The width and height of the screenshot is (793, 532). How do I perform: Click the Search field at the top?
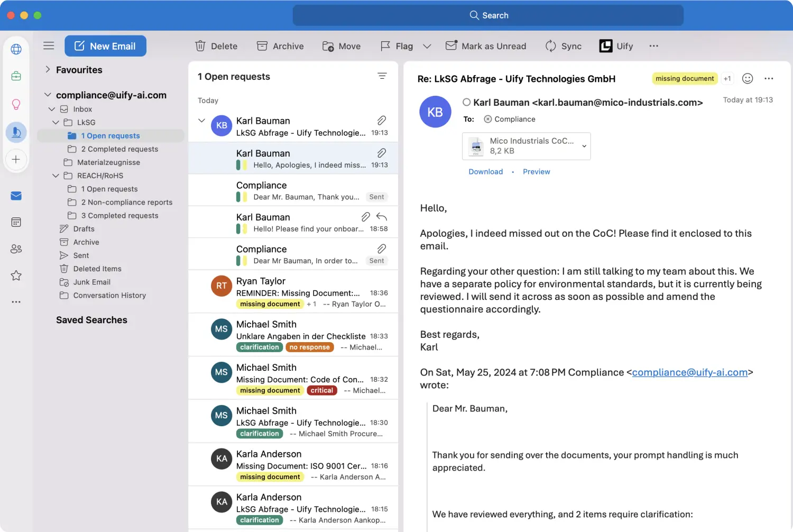(487, 15)
